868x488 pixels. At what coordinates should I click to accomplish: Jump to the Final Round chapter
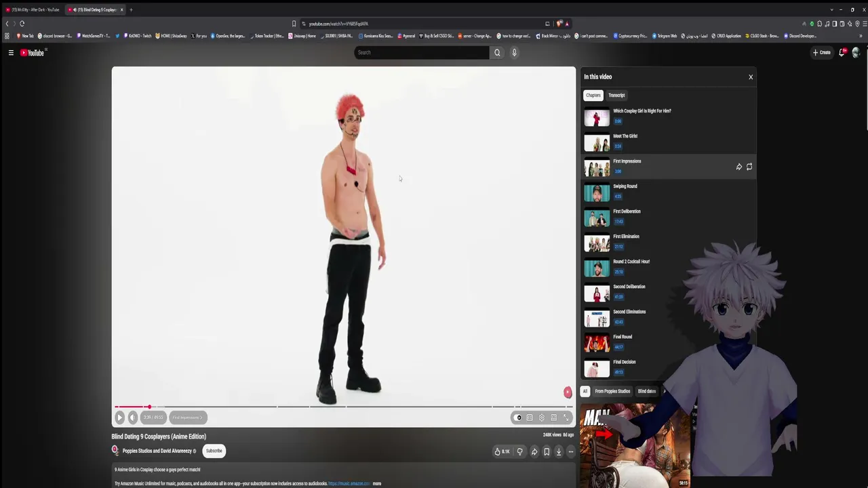click(669, 342)
